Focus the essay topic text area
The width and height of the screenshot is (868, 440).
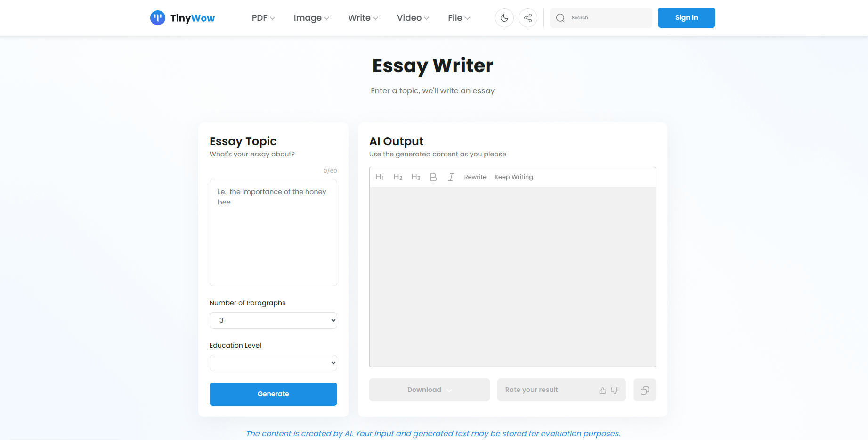coord(273,233)
